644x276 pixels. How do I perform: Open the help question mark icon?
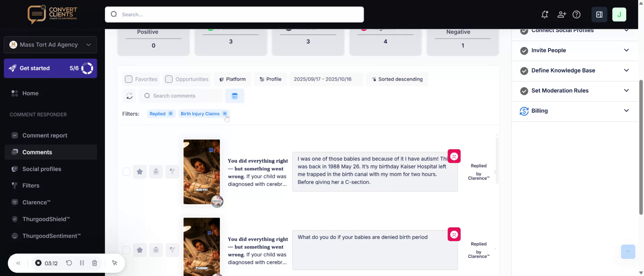pyautogui.click(x=576, y=14)
